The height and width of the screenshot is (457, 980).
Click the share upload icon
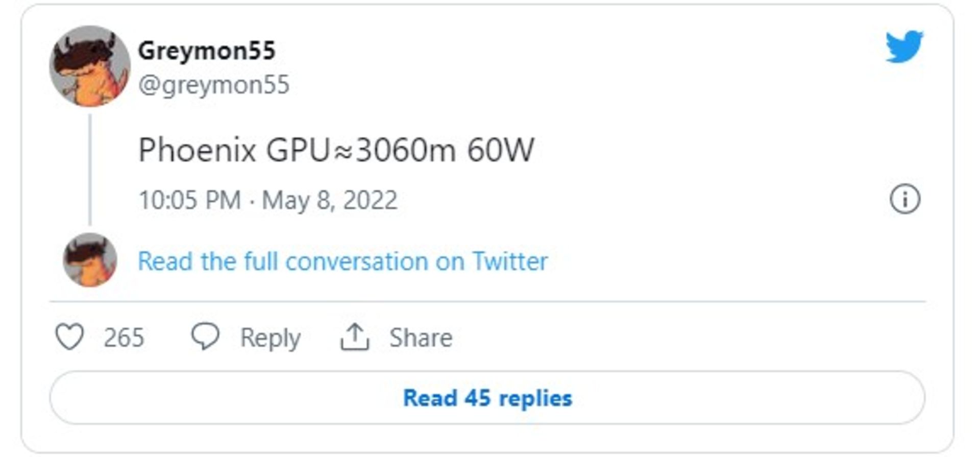coord(356,336)
